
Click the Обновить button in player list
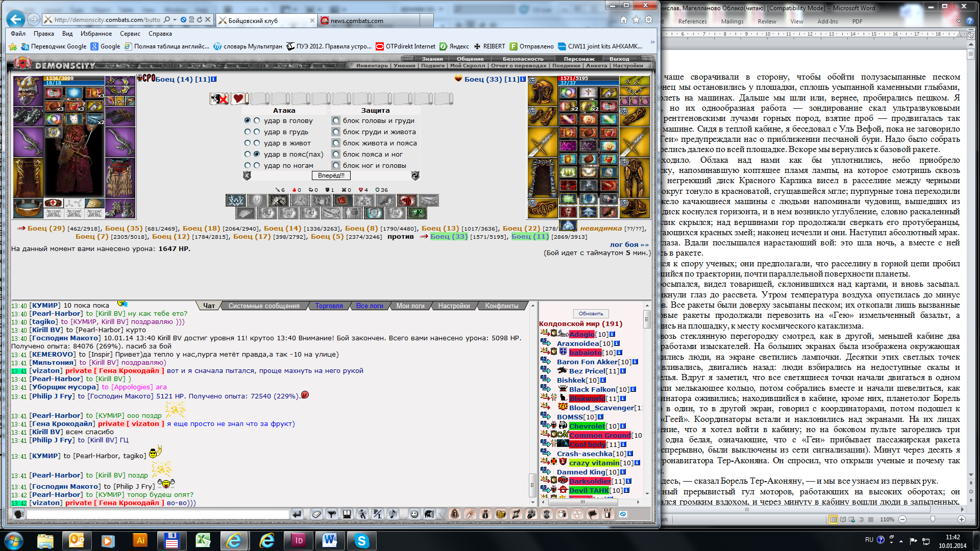pyautogui.click(x=591, y=314)
